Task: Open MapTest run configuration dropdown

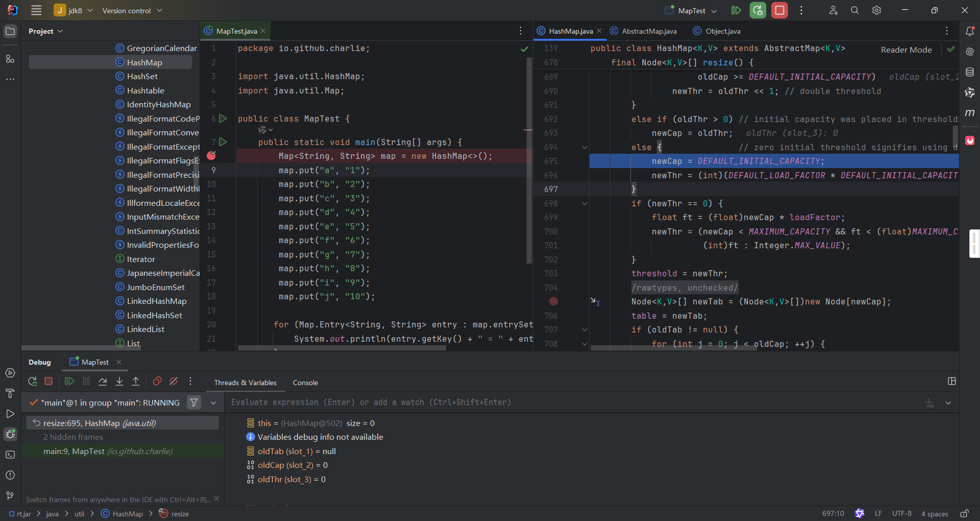Action: [x=691, y=10]
